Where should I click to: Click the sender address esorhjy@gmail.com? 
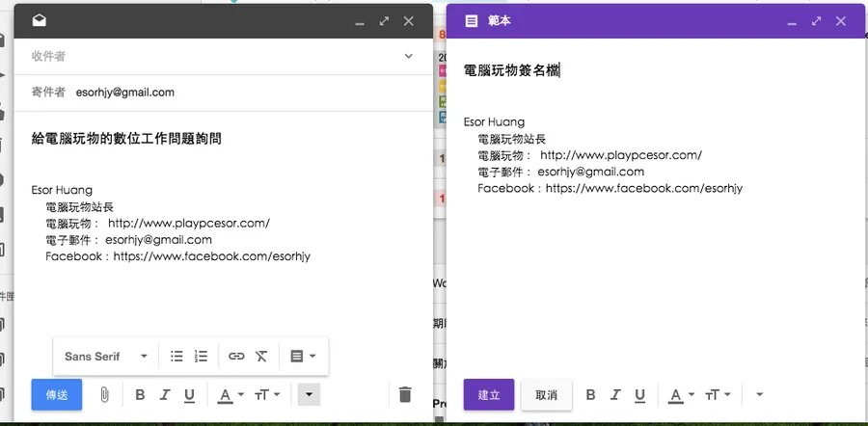(x=125, y=93)
